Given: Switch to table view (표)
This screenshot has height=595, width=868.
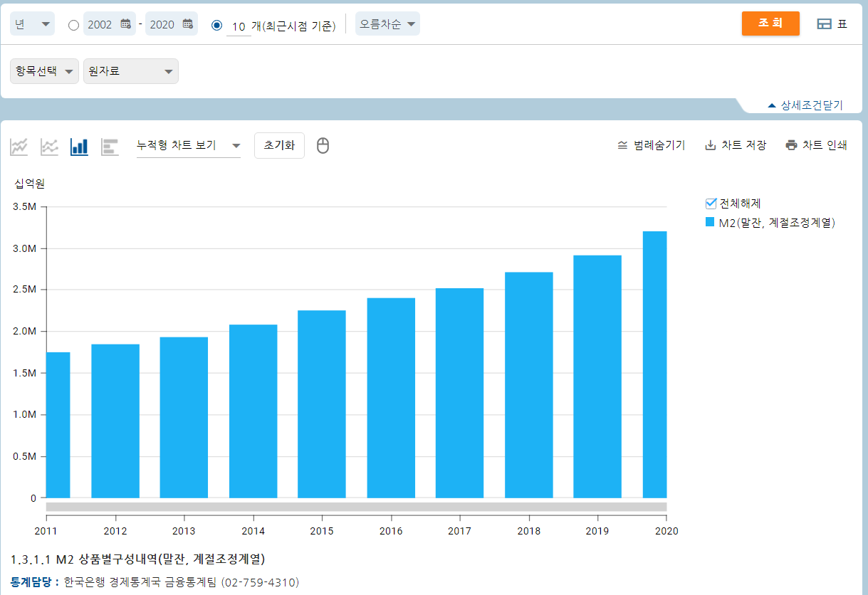Looking at the screenshot, I should [x=832, y=23].
